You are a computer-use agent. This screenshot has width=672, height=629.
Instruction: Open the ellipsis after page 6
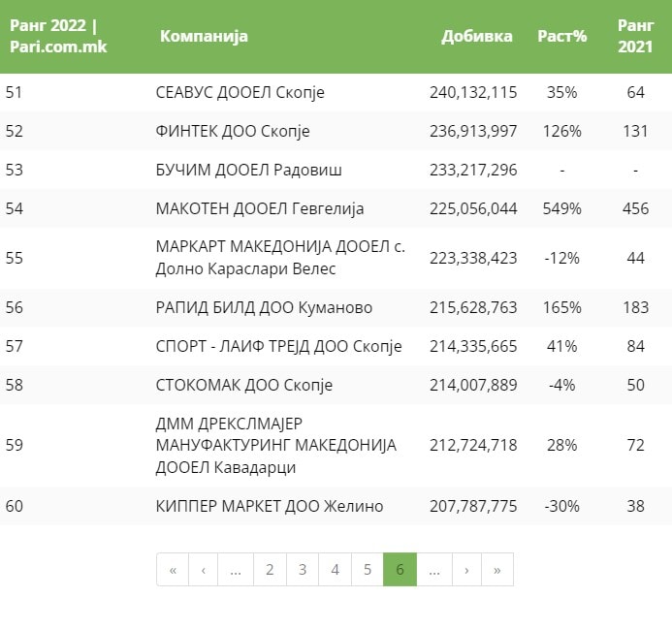[433, 570]
